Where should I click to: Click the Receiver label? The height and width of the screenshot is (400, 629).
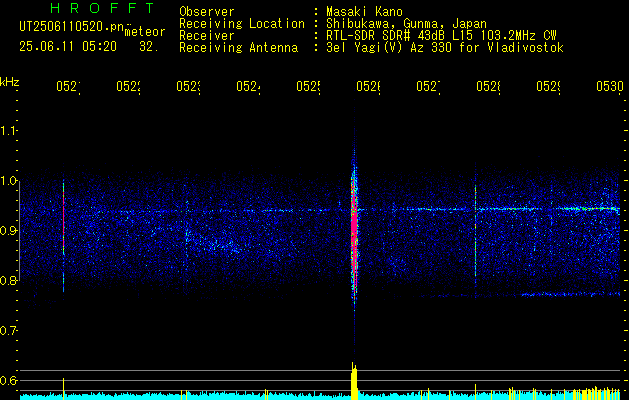click(207, 36)
